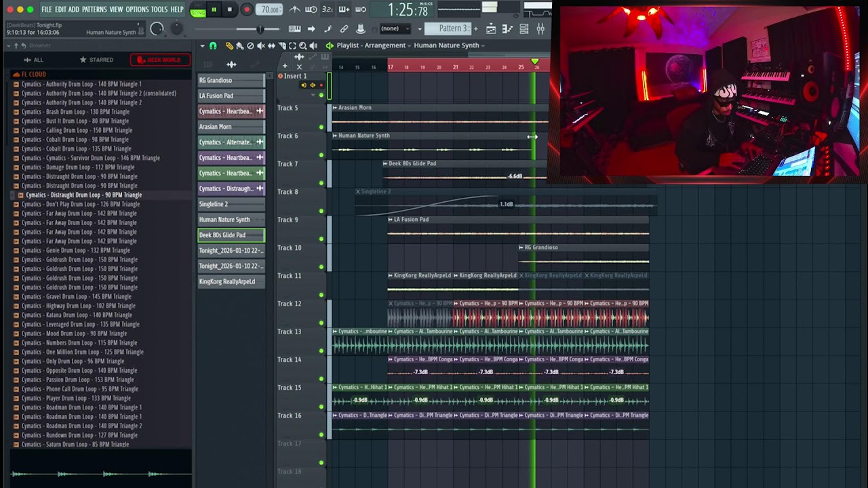Mute Track 5 with its green light

click(321, 127)
